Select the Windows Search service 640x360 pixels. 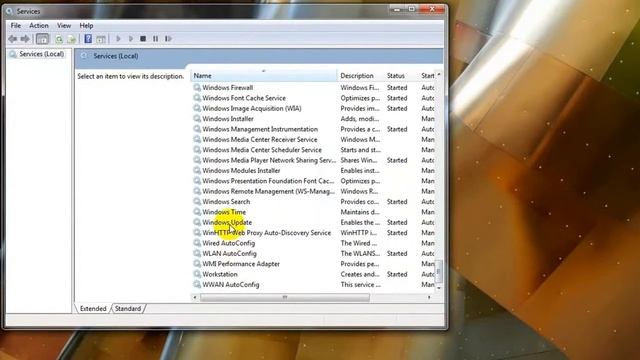[x=226, y=202]
